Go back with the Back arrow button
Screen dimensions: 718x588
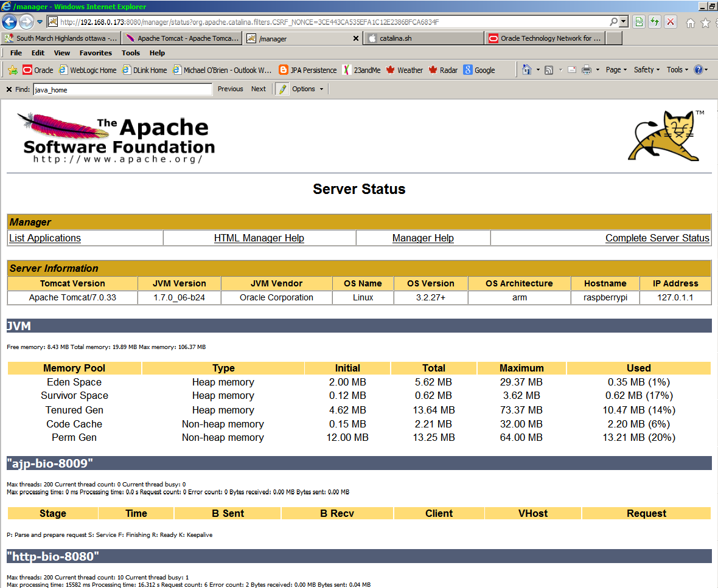click(x=10, y=21)
